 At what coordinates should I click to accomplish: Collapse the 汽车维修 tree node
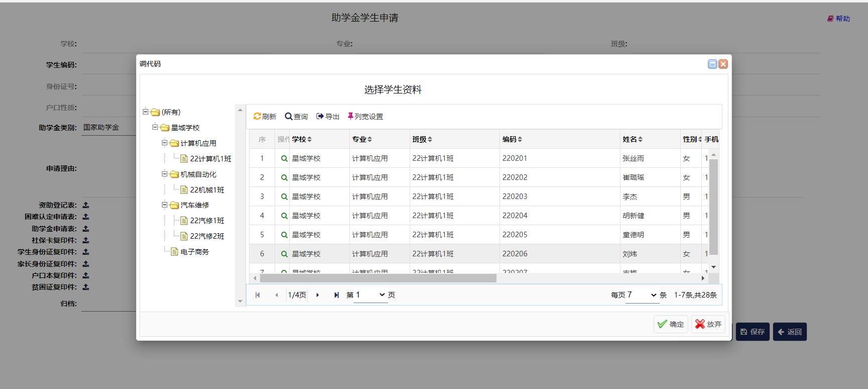coord(164,205)
